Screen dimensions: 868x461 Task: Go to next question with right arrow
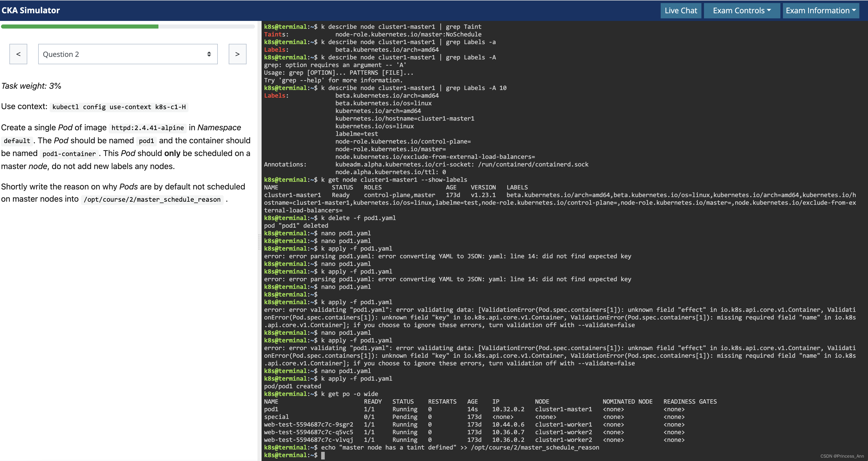pyautogui.click(x=237, y=54)
